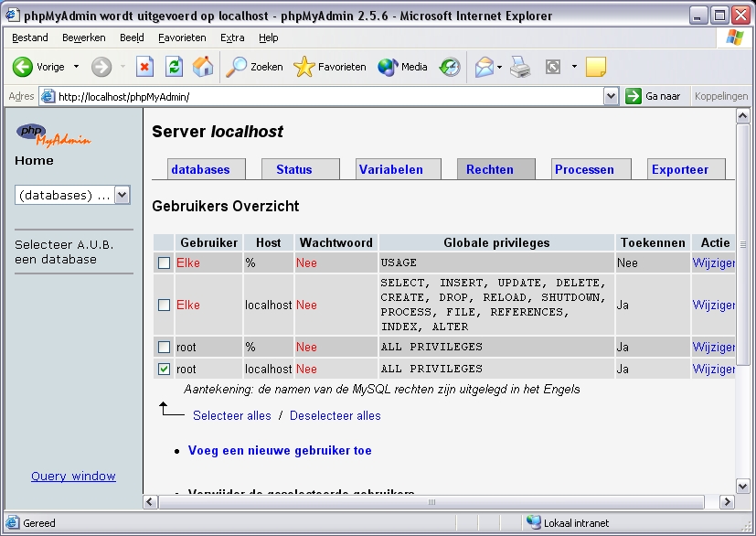Switch to the Rechten tab
This screenshot has width=756, height=536.
[496, 169]
